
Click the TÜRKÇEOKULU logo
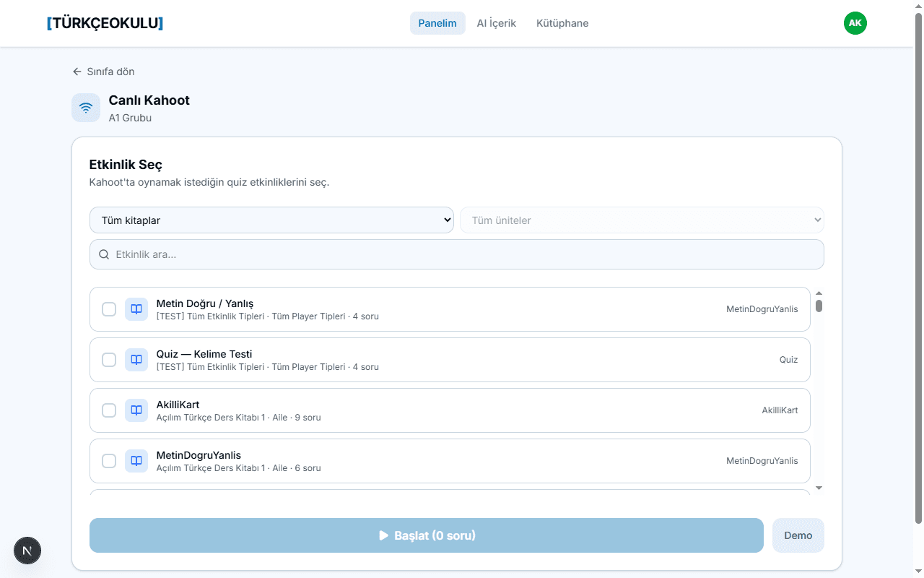click(105, 23)
